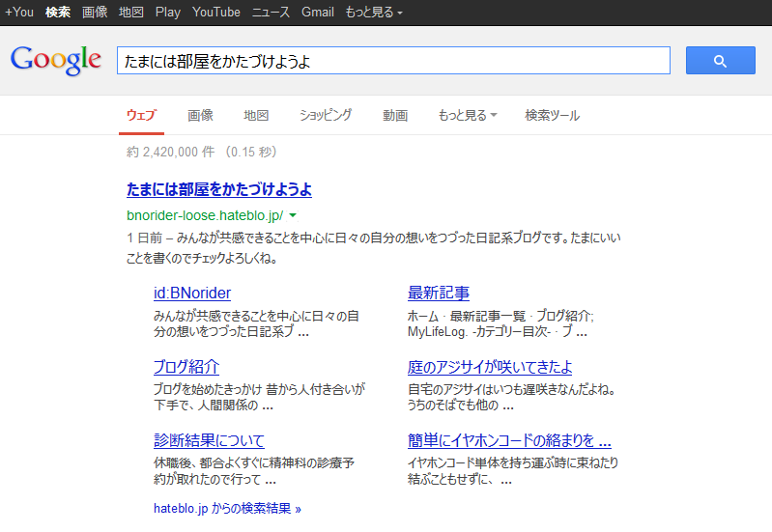Click the bnorider-loose.hateblo.jp/ green URL
The image size is (772, 532).
(205, 215)
